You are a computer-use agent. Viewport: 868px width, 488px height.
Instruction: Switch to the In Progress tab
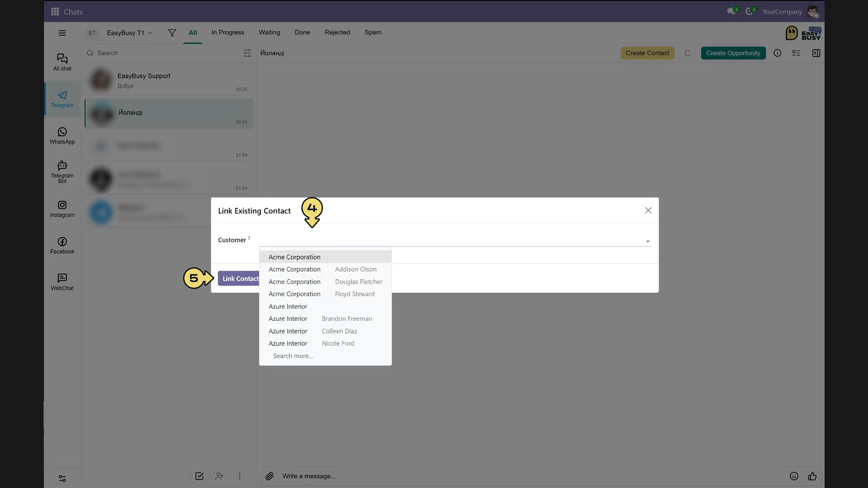(228, 33)
